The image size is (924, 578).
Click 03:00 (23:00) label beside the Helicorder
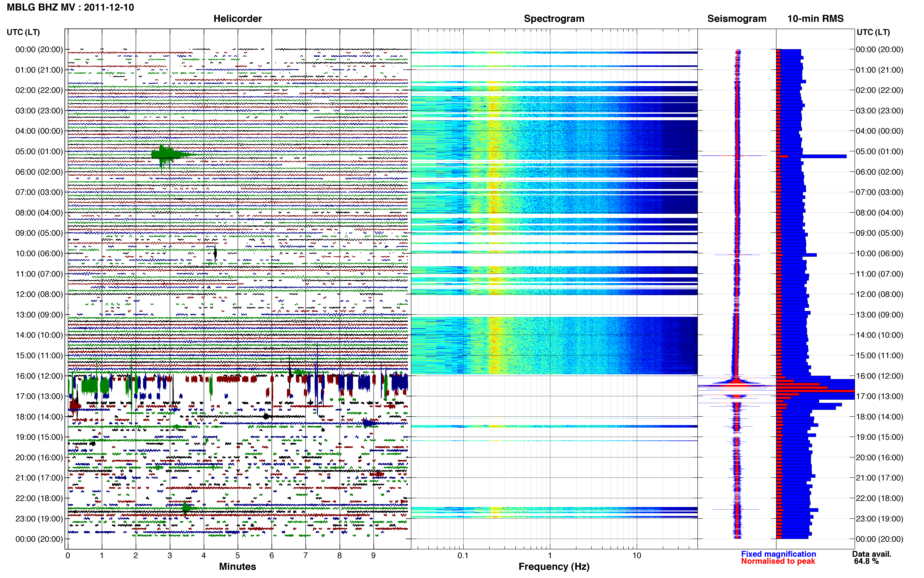coord(39,110)
